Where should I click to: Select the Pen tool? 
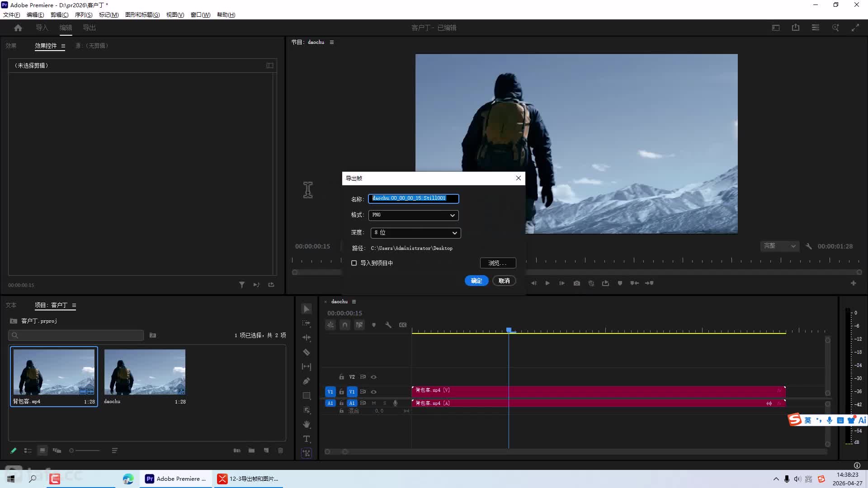[307, 381]
